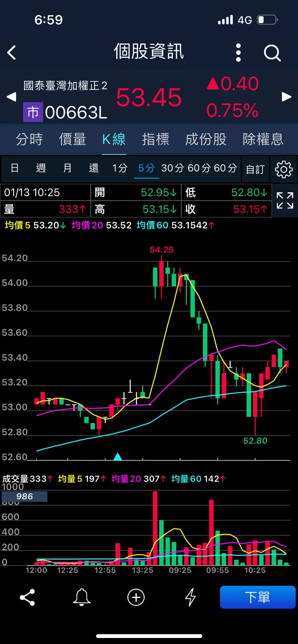This screenshot has width=298, height=644.
Task: Share this stock via share icon
Action: click(27, 597)
